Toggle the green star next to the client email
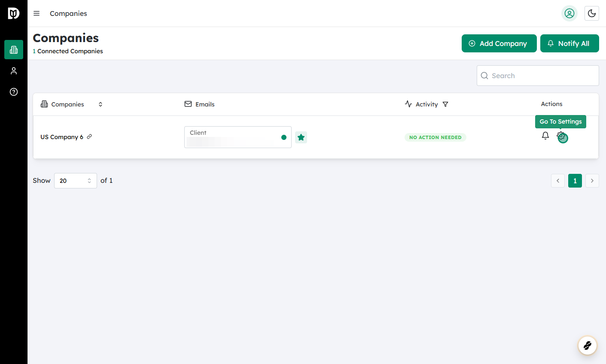606x364 pixels. pyautogui.click(x=301, y=137)
